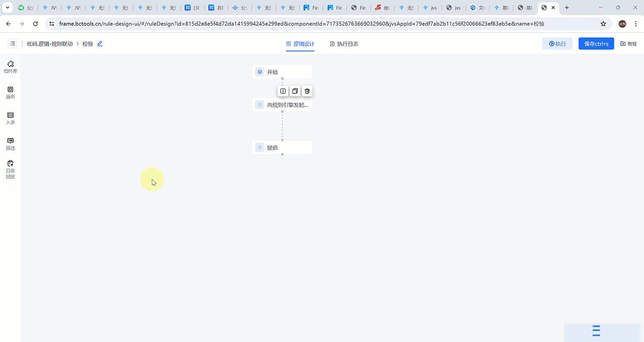Select the 画布 canvas sidebar icon

pyautogui.click(x=10, y=93)
